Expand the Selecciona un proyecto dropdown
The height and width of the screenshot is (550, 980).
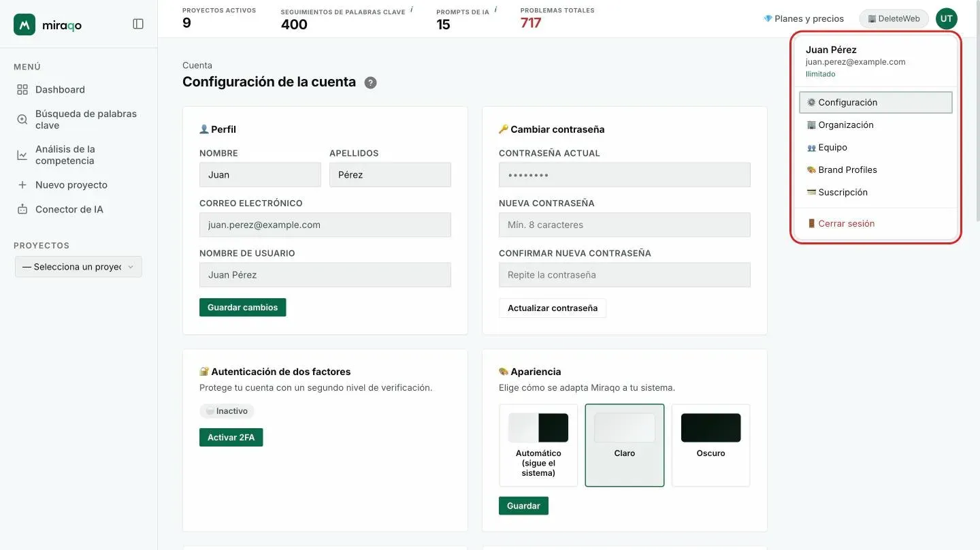pos(78,267)
